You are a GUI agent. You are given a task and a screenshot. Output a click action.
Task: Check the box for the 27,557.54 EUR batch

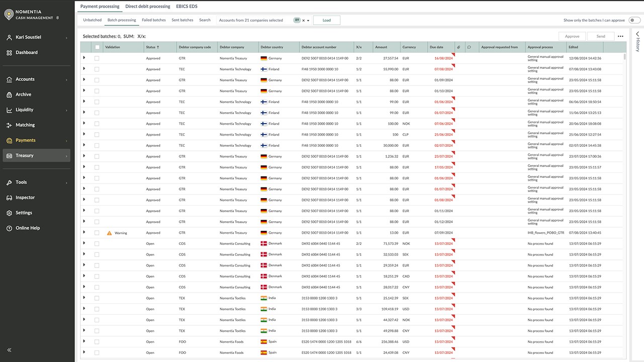pos(97,58)
